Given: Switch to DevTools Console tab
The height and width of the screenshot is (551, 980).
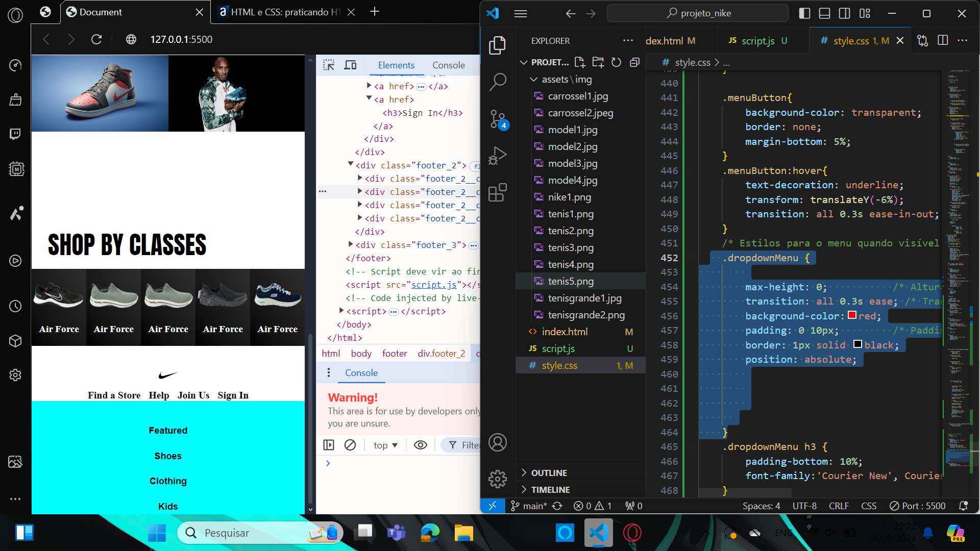Looking at the screenshot, I should [x=448, y=65].
